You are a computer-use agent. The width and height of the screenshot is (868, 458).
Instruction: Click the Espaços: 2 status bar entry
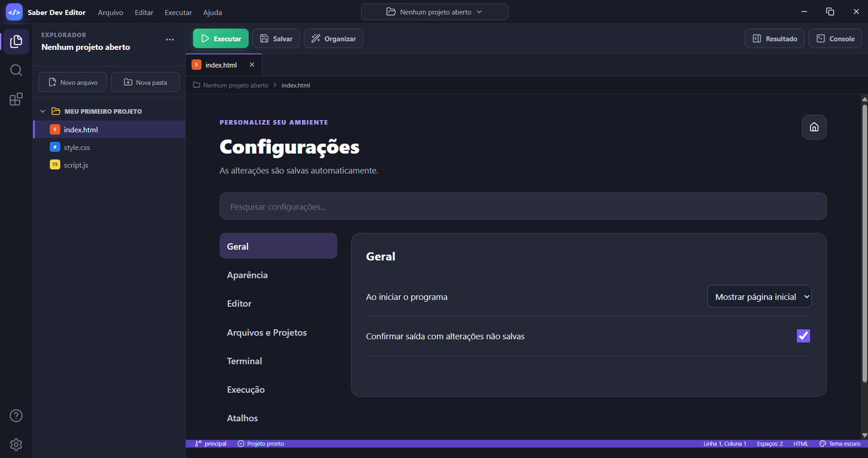(770, 444)
